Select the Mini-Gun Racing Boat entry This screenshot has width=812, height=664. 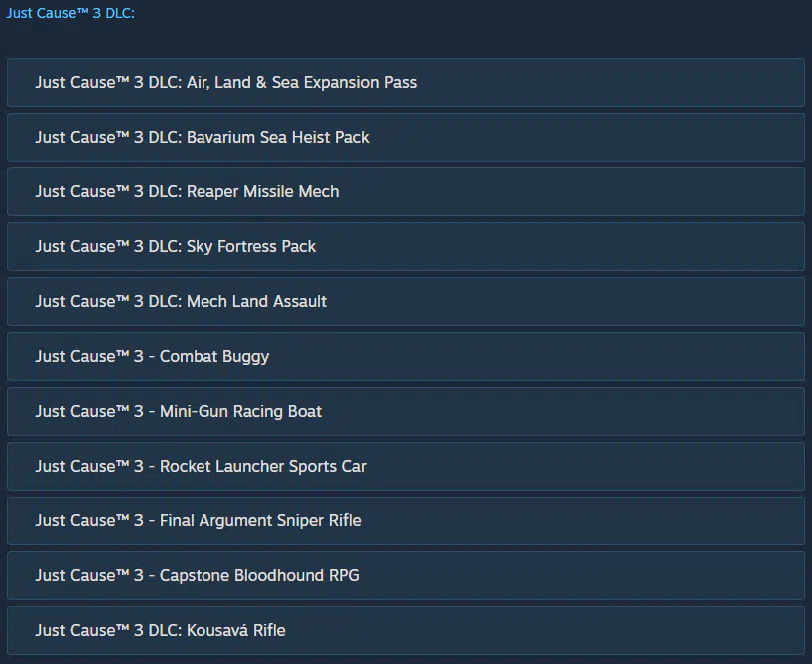coord(179,411)
